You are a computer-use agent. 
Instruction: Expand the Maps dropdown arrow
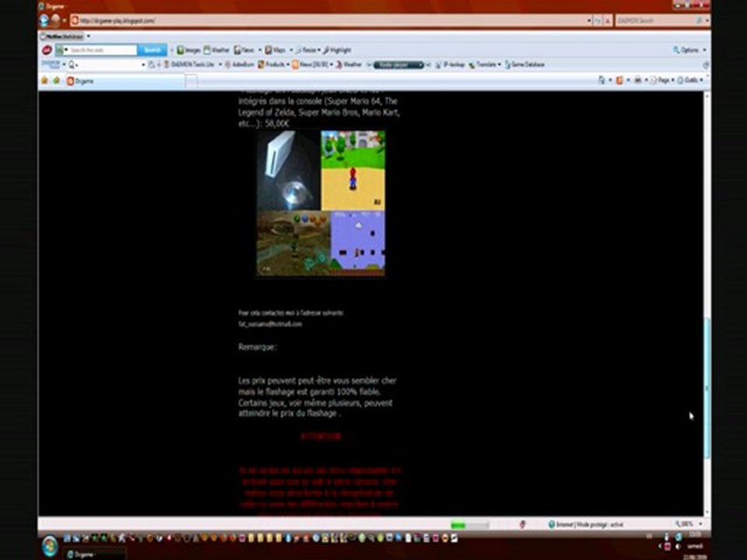[291, 50]
